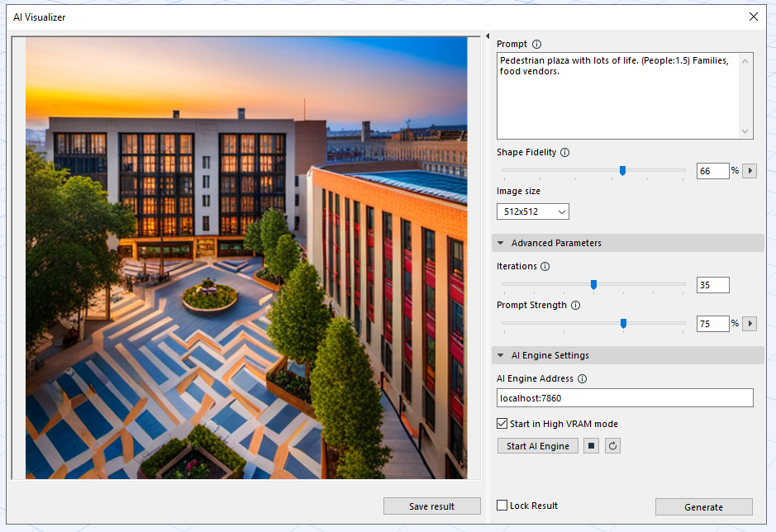Adjust the Prompt Strength slider handle

(x=624, y=324)
